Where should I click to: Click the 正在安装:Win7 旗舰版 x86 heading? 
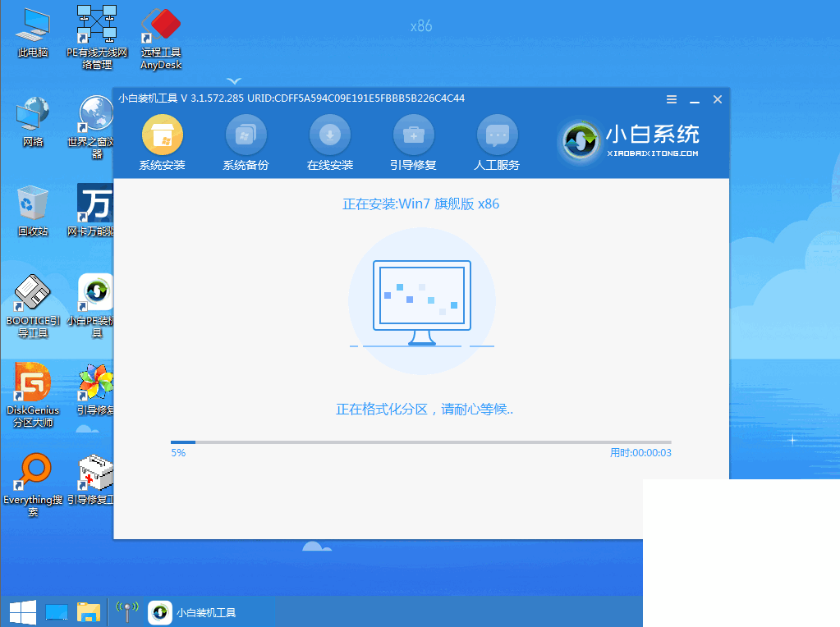pyautogui.click(x=421, y=204)
